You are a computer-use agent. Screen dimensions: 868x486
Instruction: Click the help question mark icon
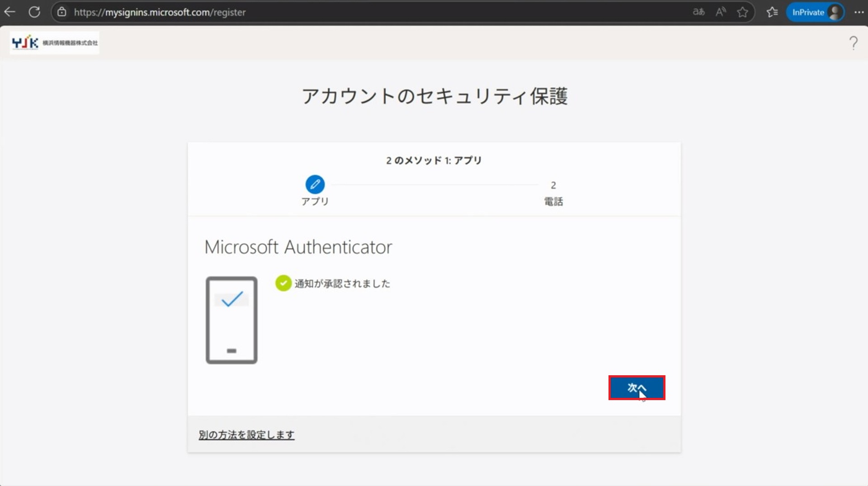[x=853, y=43]
